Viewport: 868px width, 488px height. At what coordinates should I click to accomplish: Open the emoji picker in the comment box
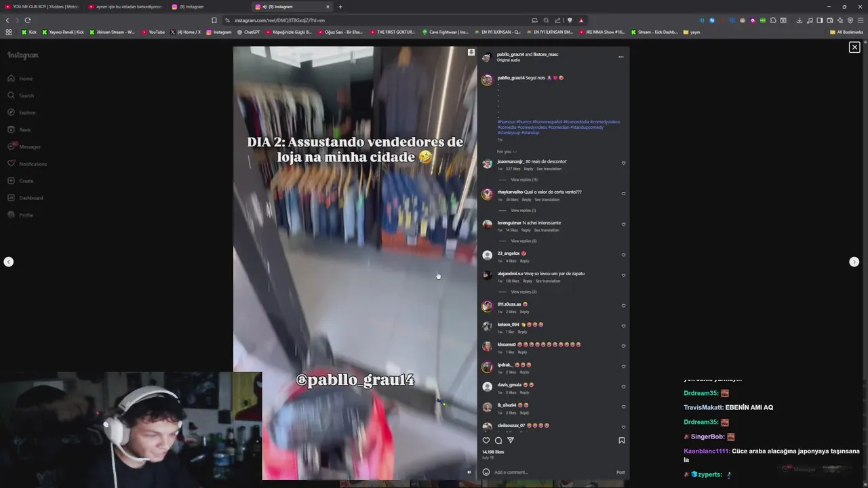tap(486, 472)
